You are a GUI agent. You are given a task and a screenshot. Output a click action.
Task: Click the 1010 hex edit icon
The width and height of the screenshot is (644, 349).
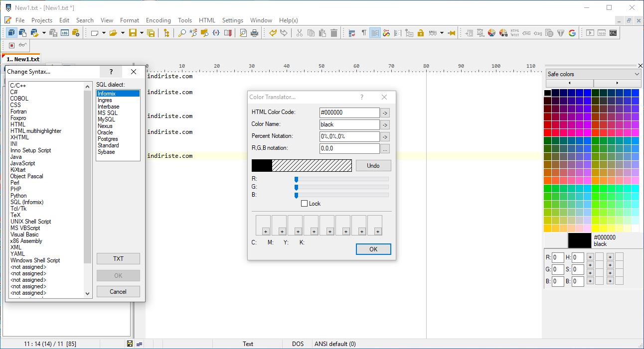(x=602, y=33)
